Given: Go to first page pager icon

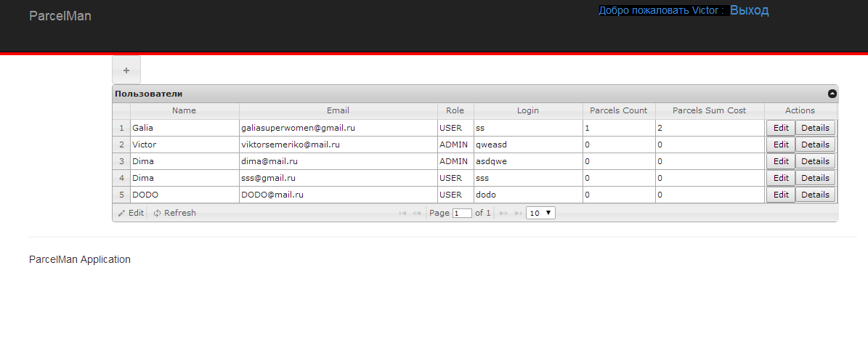Looking at the screenshot, I should [x=402, y=213].
